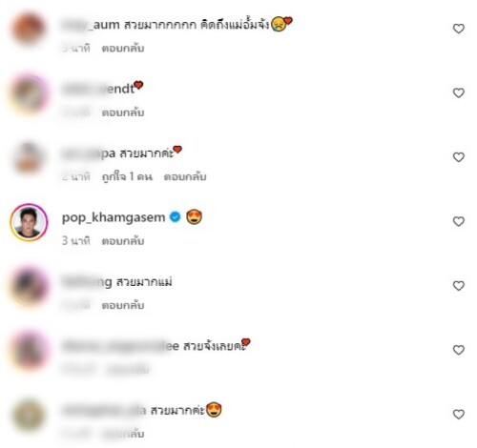Reply to pop_khamgasem's comment
Image resolution: width=477 pixels, height=448 pixels.
[x=123, y=241]
